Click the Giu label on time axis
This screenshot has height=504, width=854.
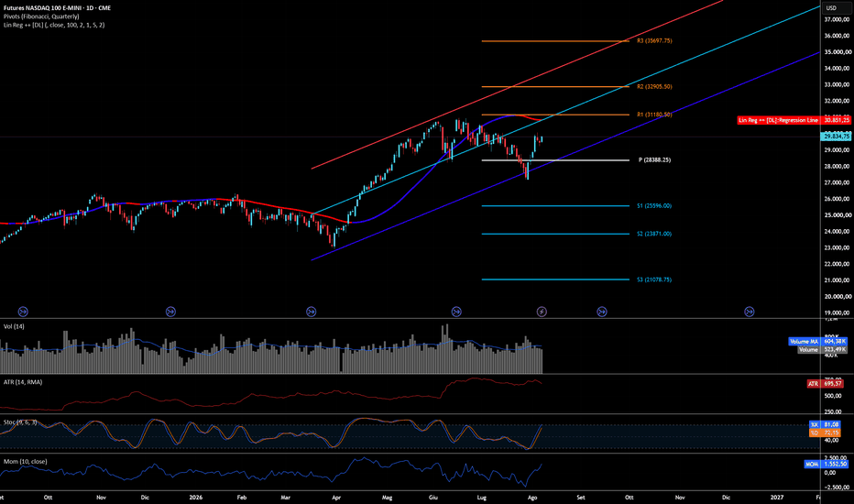[x=433, y=498]
